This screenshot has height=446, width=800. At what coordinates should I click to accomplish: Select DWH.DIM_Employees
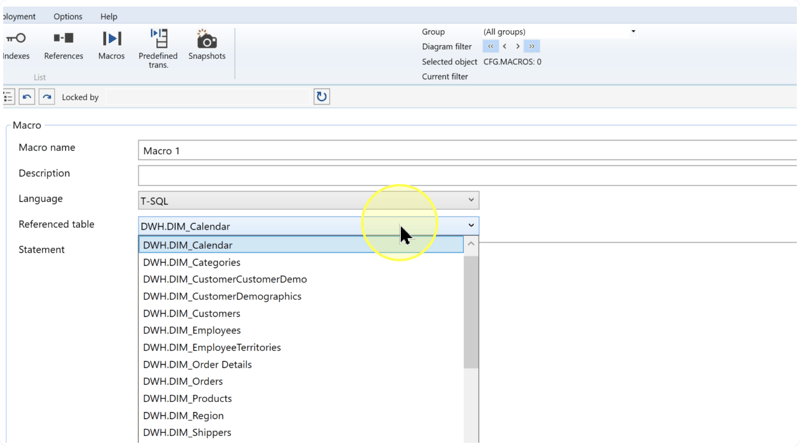301,330
